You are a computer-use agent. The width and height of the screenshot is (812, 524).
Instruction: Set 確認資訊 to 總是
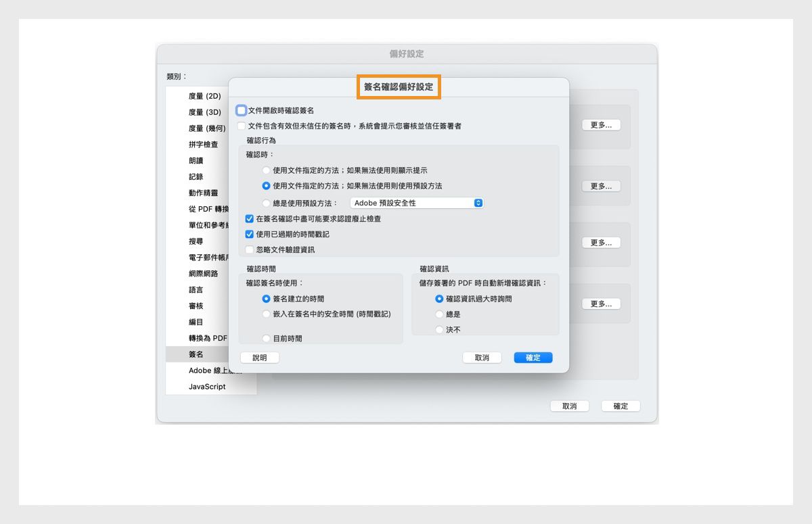pos(439,314)
